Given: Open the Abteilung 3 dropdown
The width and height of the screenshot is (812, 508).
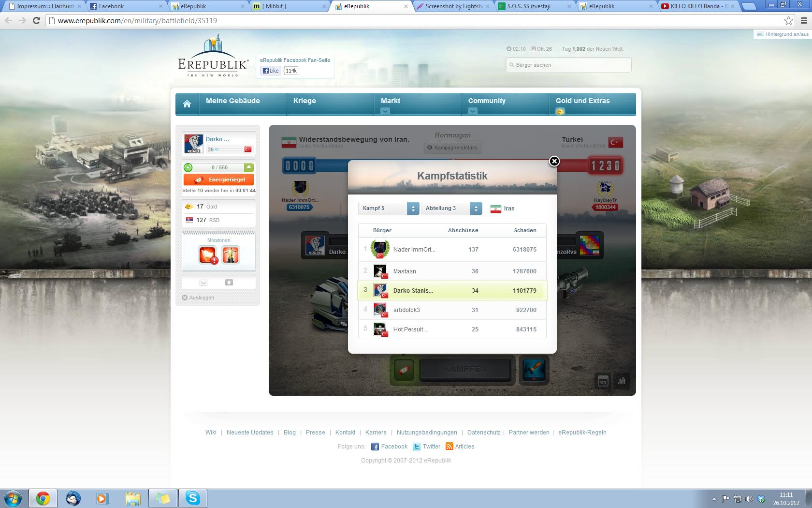Looking at the screenshot, I should (451, 208).
